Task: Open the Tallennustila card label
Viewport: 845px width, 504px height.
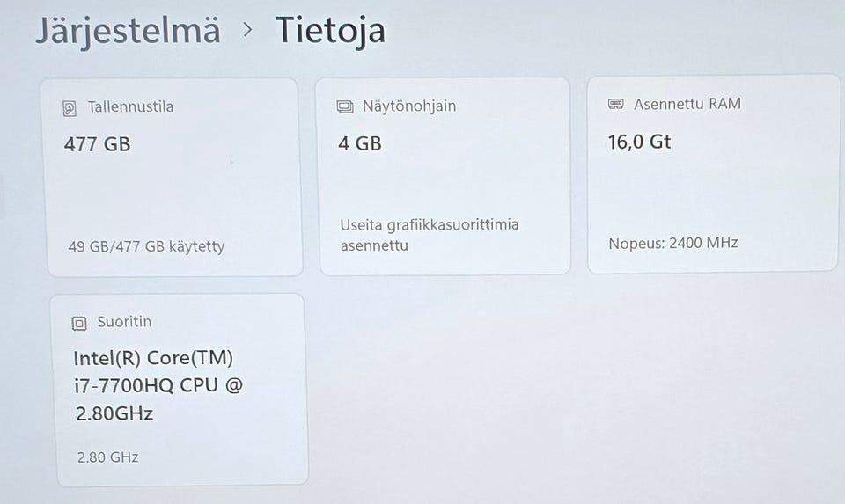Action: 130,107
